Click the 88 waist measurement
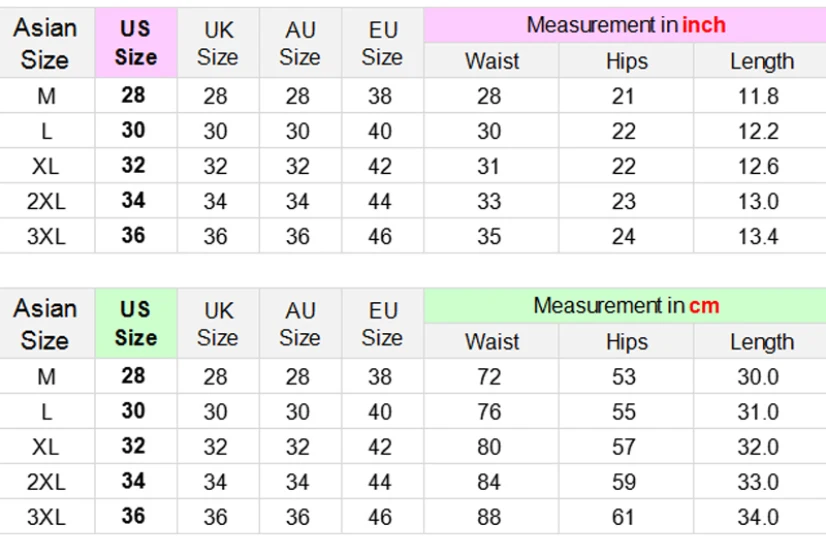This screenshot has width=826, height=544. point(489,517)
